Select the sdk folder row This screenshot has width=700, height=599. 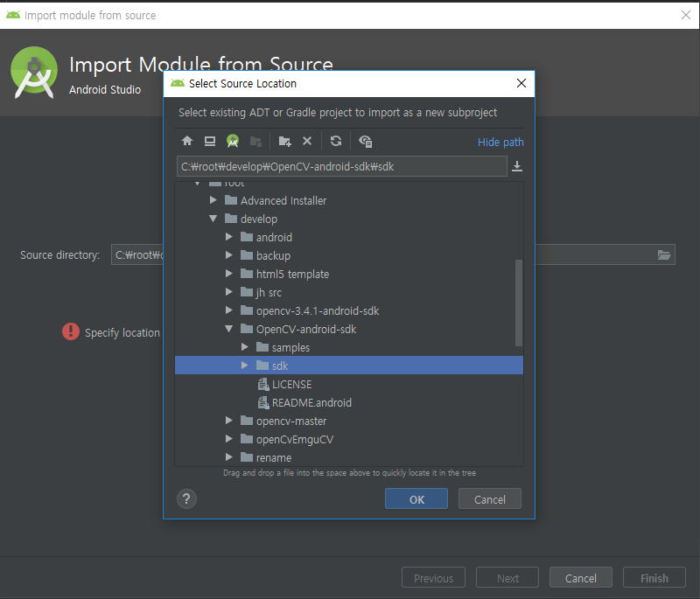point(348,366)
